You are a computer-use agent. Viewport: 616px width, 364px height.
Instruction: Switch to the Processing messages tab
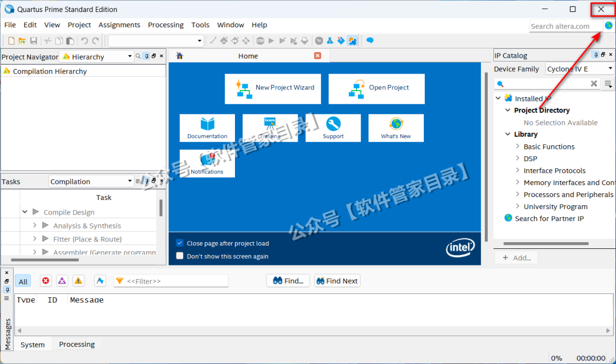[x=76, y=344]
